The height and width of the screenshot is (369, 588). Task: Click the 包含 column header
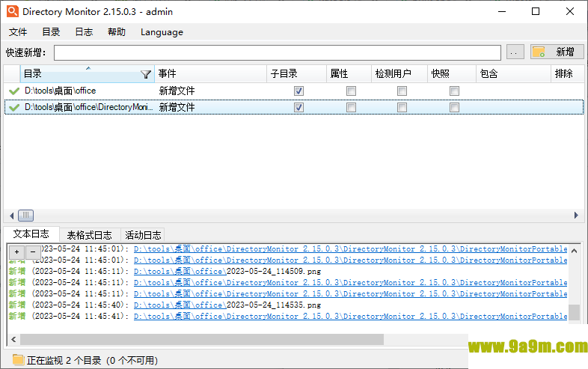[513, 74]
